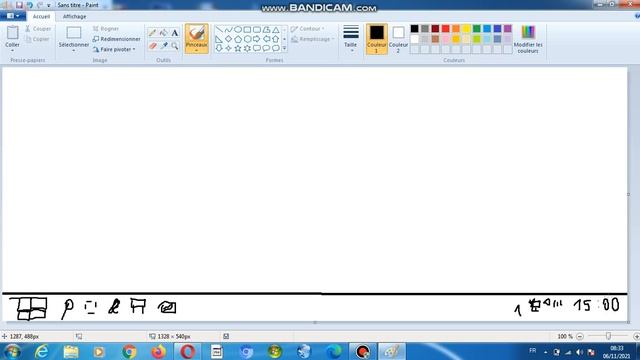The width and height of the screenshot is (640, 360).
Task: Select the Magnifier (Loupe) tool
Action: [175, 45]
